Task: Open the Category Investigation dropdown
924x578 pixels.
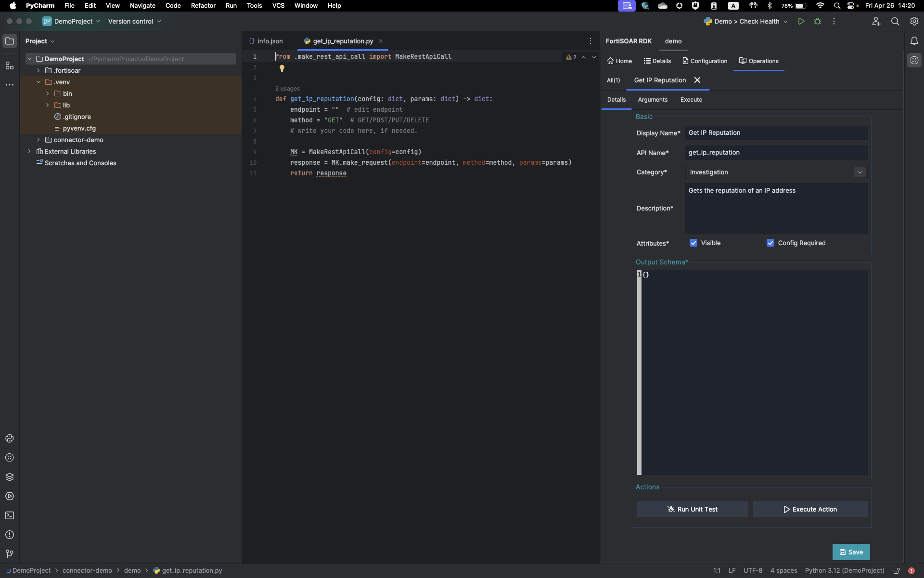Action: [860, 172]
